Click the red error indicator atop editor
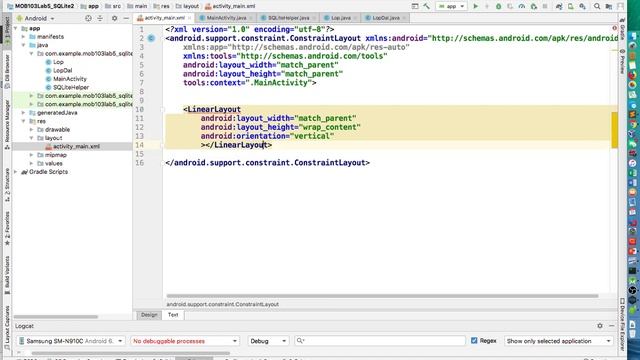640x360 pixels. point(614,28)
